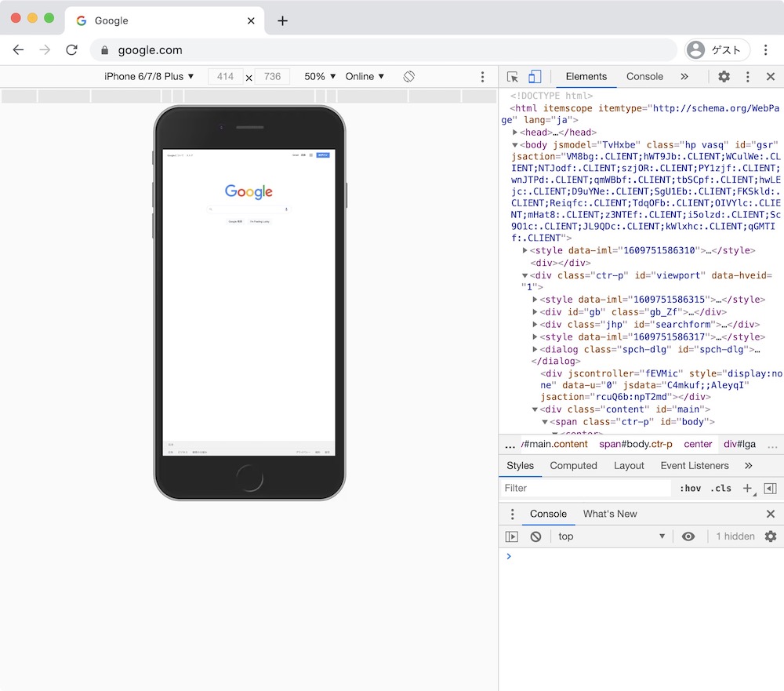
Task: Show more DevTools panels
Action: [x=684, y=77]
